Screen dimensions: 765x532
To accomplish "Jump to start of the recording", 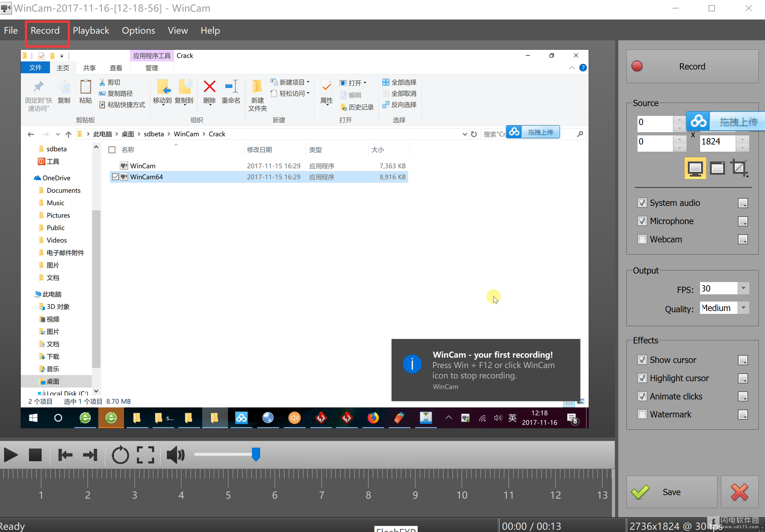I will [x=65, y=455].
